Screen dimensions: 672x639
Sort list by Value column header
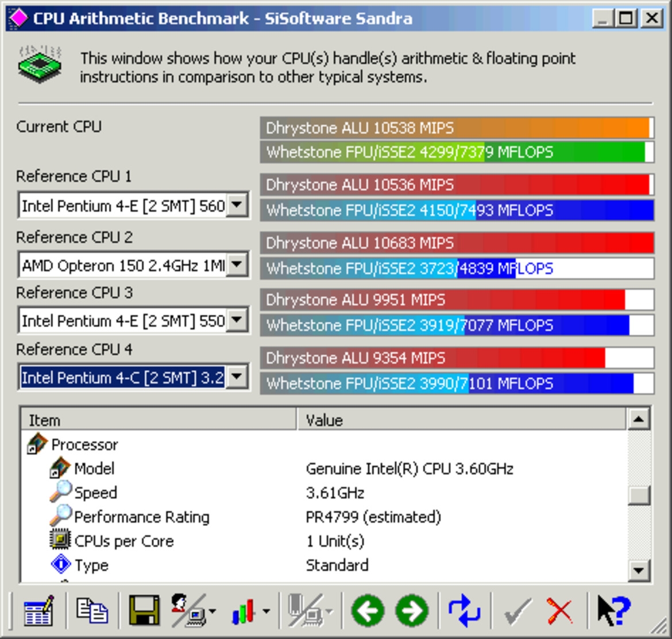point(462,420)
